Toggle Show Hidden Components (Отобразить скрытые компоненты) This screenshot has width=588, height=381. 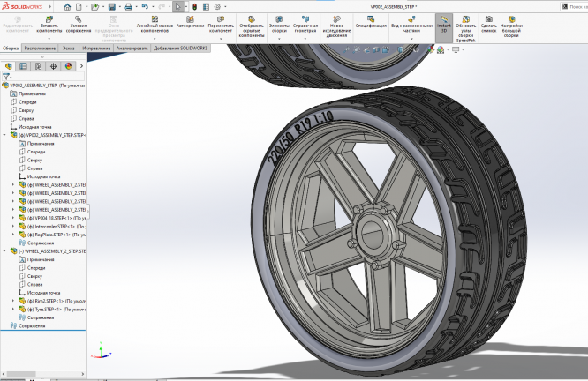(x=253, y=19)
